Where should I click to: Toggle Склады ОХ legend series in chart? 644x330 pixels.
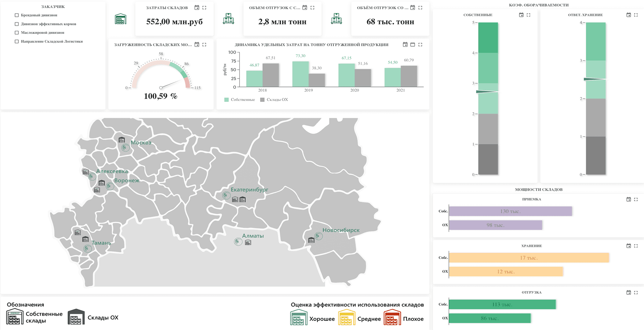coord(274,100)
